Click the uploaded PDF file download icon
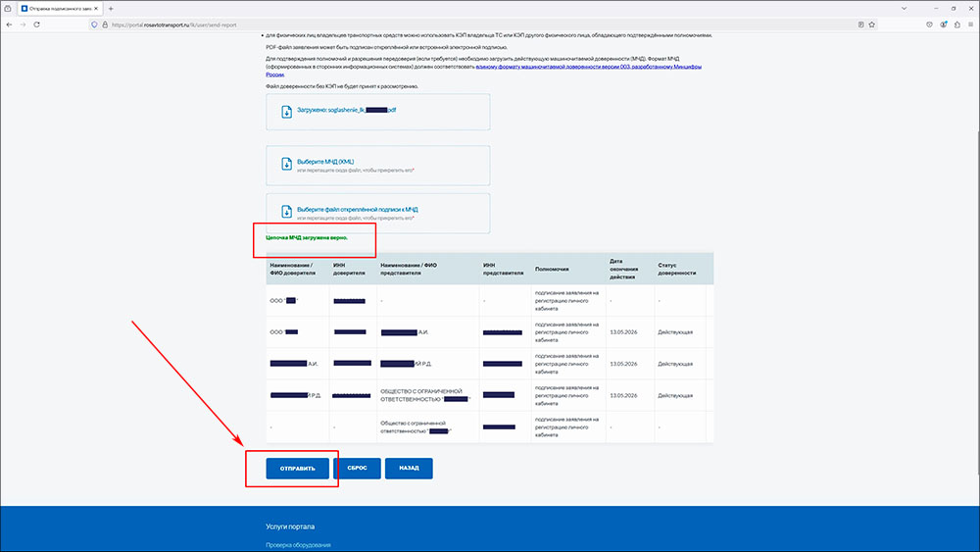 click(287, 111)
